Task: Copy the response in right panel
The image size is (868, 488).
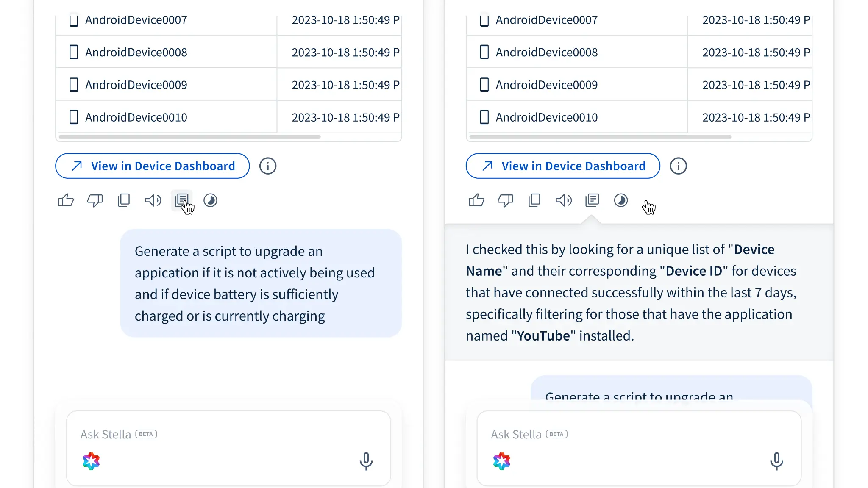Action: click(534, 200)
